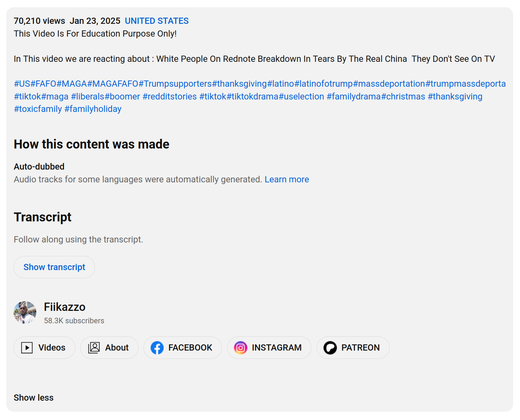
Task: Collapse description with Show less
Action: 34,398
